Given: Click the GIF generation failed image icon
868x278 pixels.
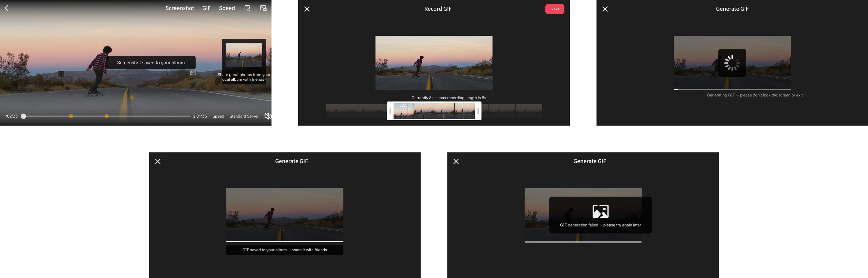Looking at the screenshot, I should coord(601,211).
